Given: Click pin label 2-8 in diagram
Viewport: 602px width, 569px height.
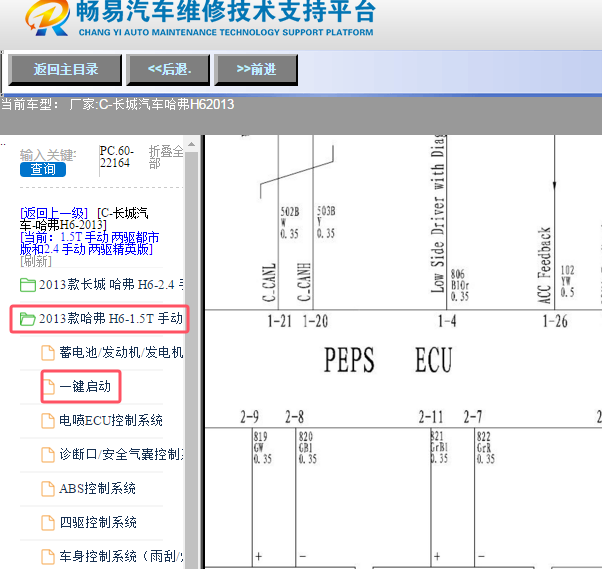Looking at the screenshot, I should 294,417.
